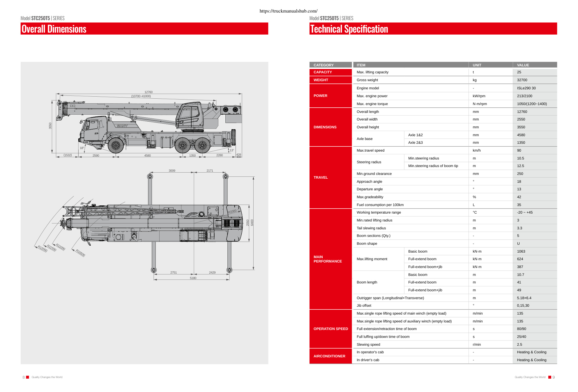The width and height of the screenshot is (578, 392).
Task: Select the 'Axle 1&2' sub-item
Action: click(415, 135)
